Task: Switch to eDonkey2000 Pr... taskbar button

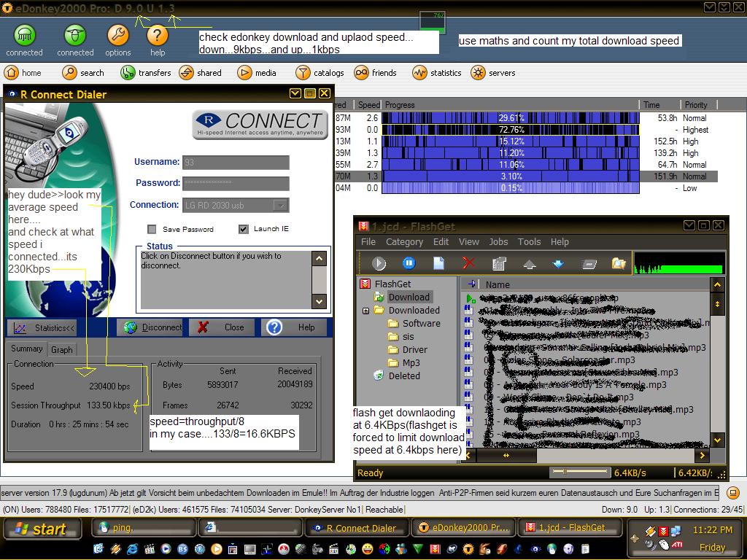Action: [x=463, y=528]
